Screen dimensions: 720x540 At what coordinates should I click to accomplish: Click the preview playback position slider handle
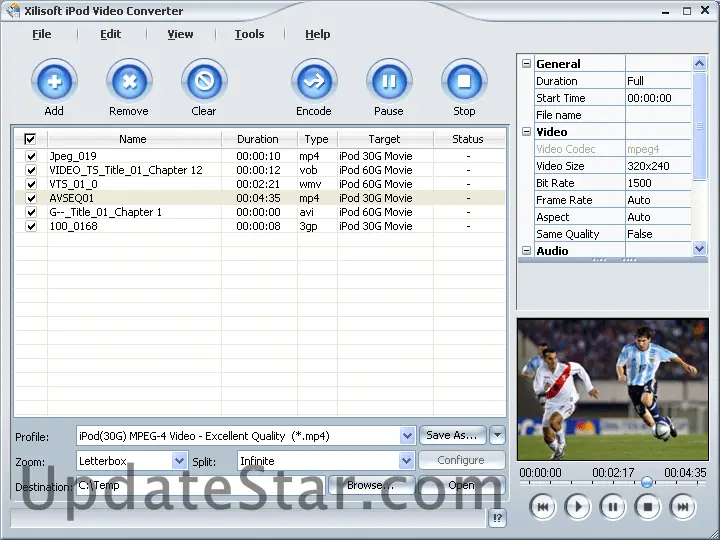(x=647, y=482)
